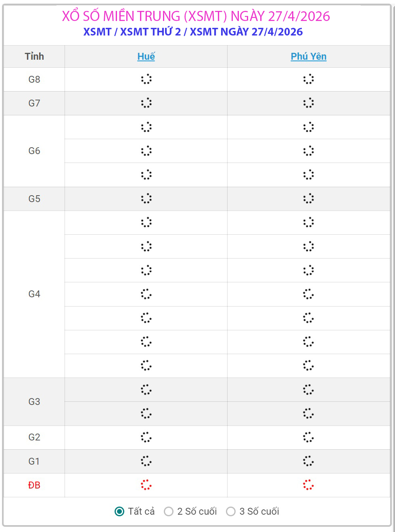Open the XSMT THỨ 2 breadcrumb
The width and height of the screenshot is (395, 532).
150,32
